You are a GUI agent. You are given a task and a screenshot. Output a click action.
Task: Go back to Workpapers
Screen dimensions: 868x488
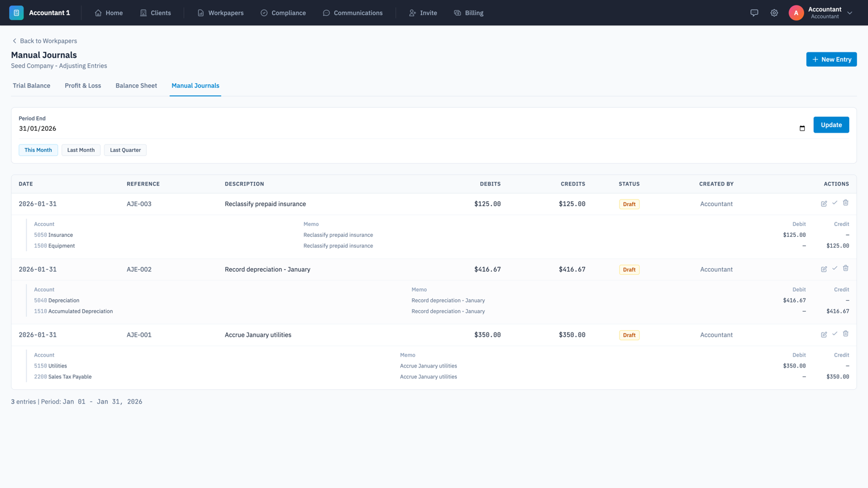pos(45,41)
